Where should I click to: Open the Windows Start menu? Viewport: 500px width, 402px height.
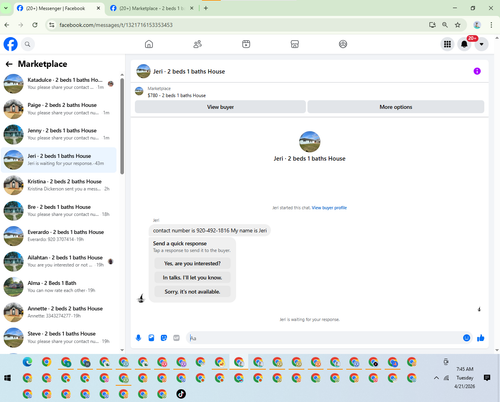pyautogui.click(x=7, y=378)
